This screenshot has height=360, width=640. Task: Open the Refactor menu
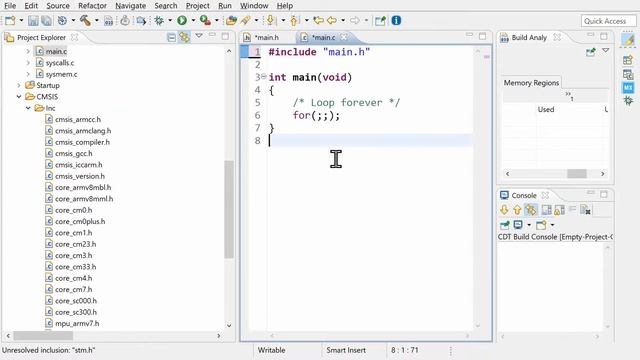(92, 6)
